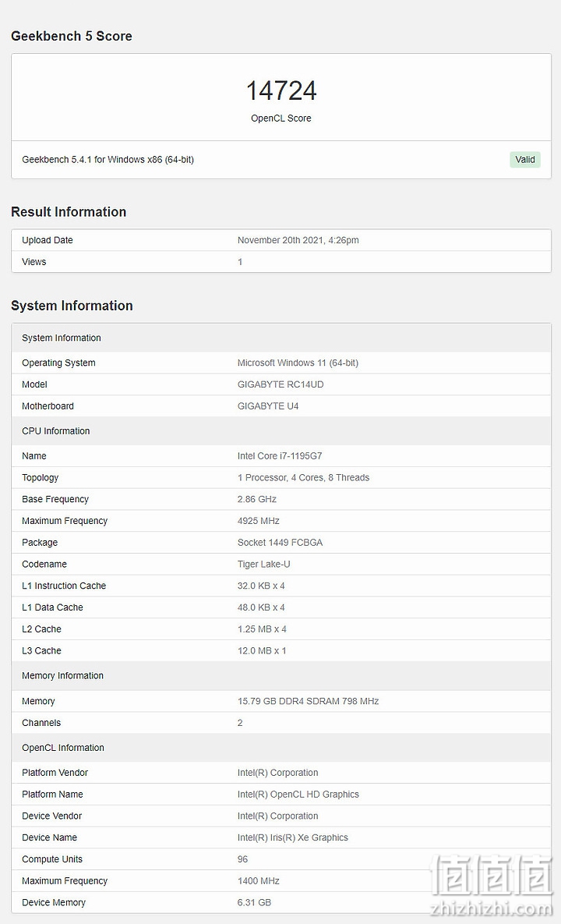561x924 pixels.
Task: Select 'GIGABYTE U4' motherboard value
Action: [x=268, y=406]
